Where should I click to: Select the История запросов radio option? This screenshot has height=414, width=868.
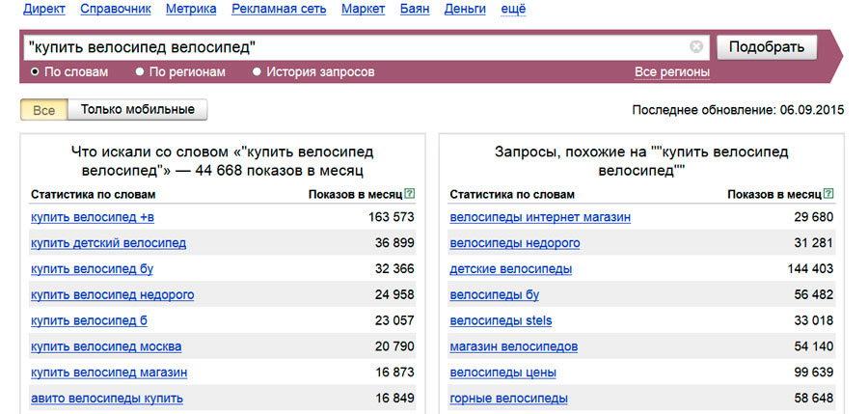coord(257,72)
